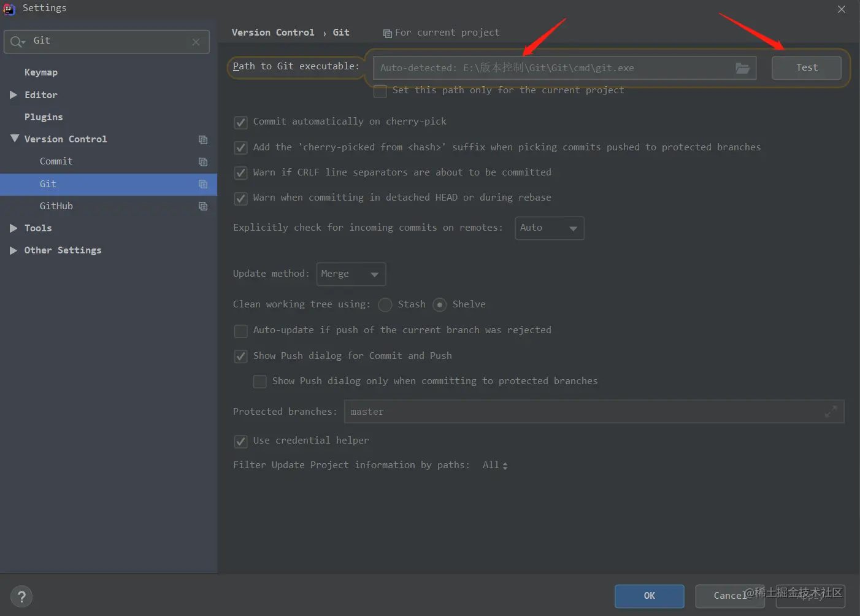Close the Settings dialog

842,9
